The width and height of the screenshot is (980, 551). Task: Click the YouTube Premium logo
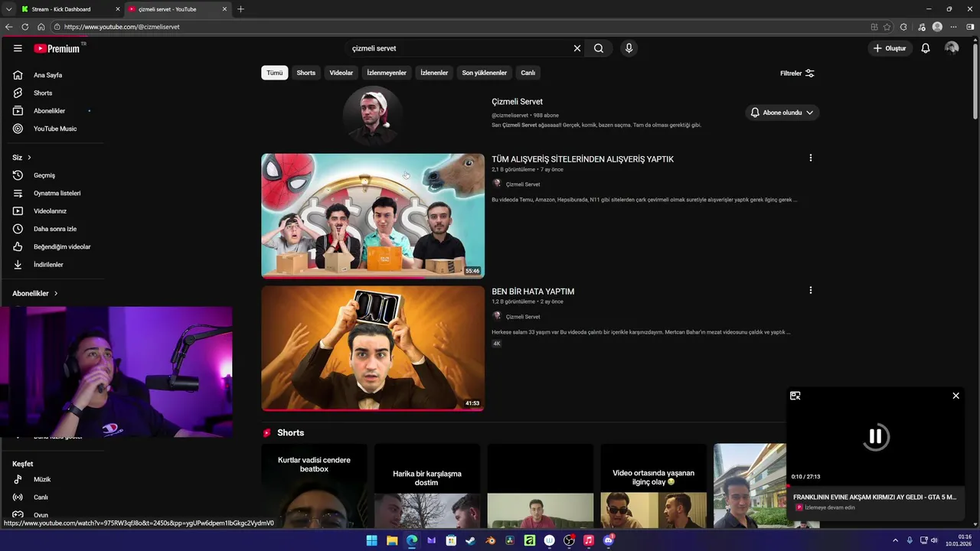click(x=57, y=48)
